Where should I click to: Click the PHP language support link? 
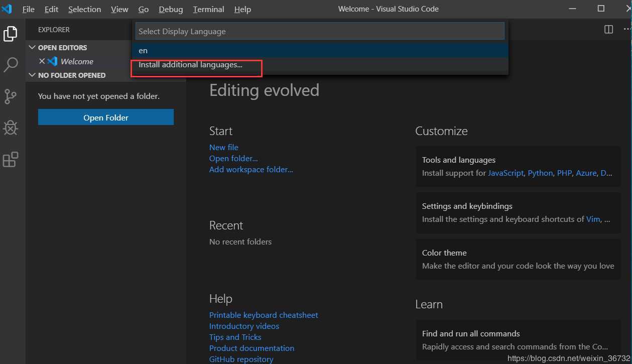point(564,173)
